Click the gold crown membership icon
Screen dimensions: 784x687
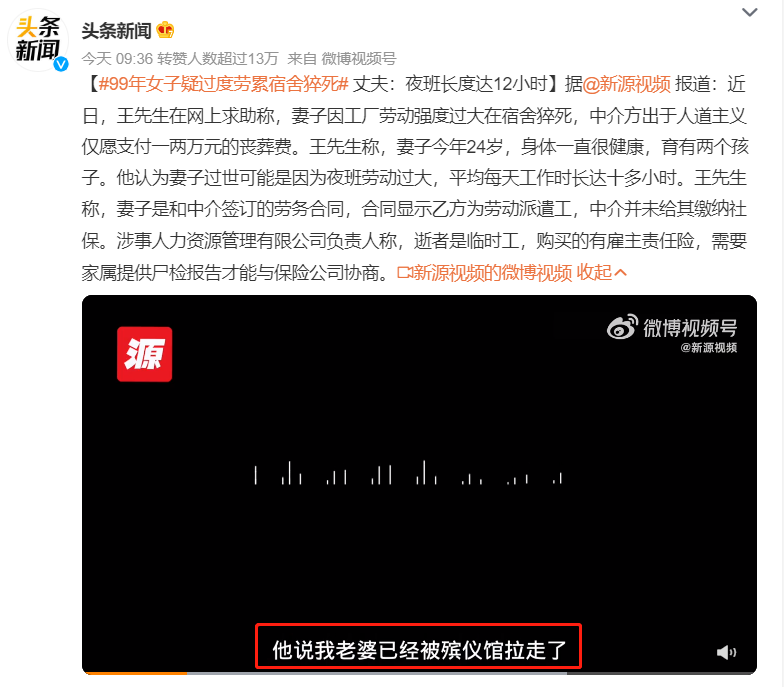click(165, 30)
